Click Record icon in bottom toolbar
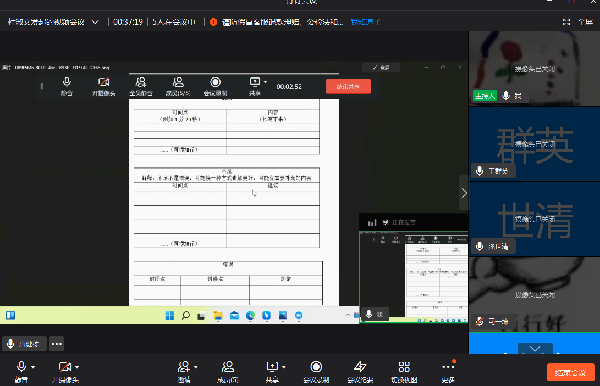Viewport: 600px width, 386px height. (x=316, y=367)
